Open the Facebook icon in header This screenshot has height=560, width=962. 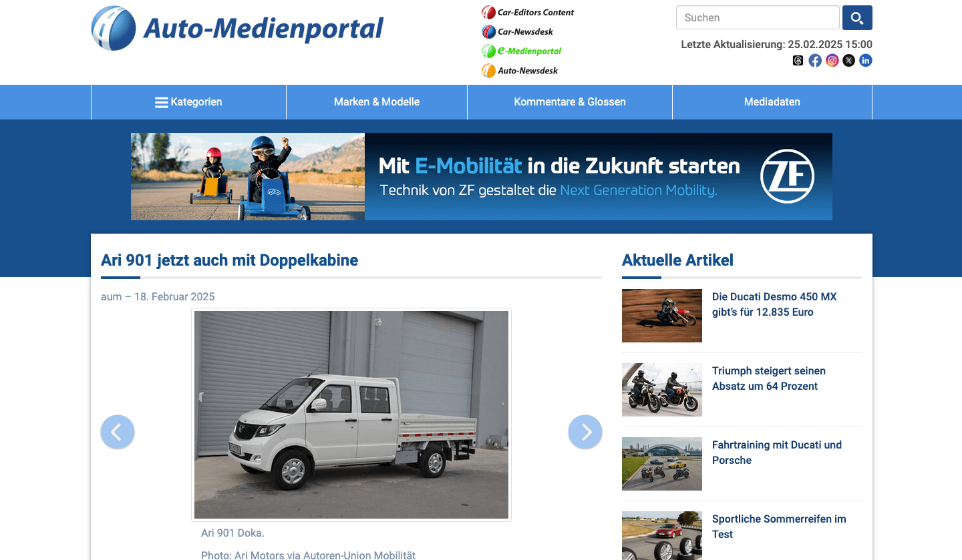815,61
